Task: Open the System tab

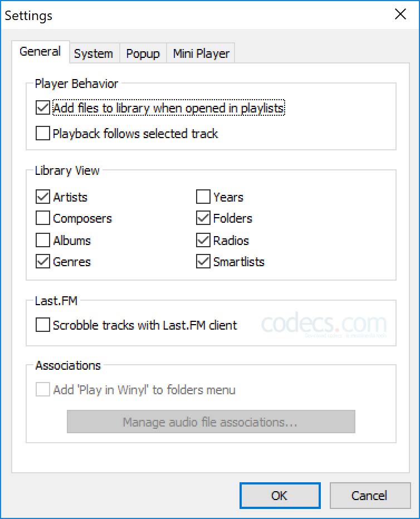Action: pyautogui.click(x=93, y=54)
